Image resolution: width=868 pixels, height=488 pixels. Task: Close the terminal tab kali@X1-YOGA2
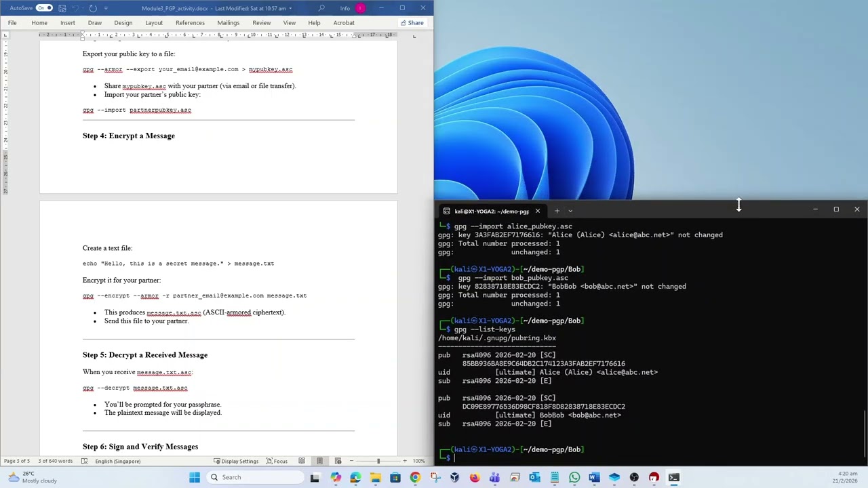(537, 211)
